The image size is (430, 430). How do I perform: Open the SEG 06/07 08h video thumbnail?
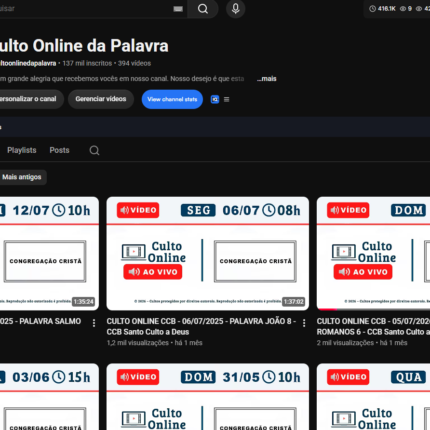tap(208, 253)
